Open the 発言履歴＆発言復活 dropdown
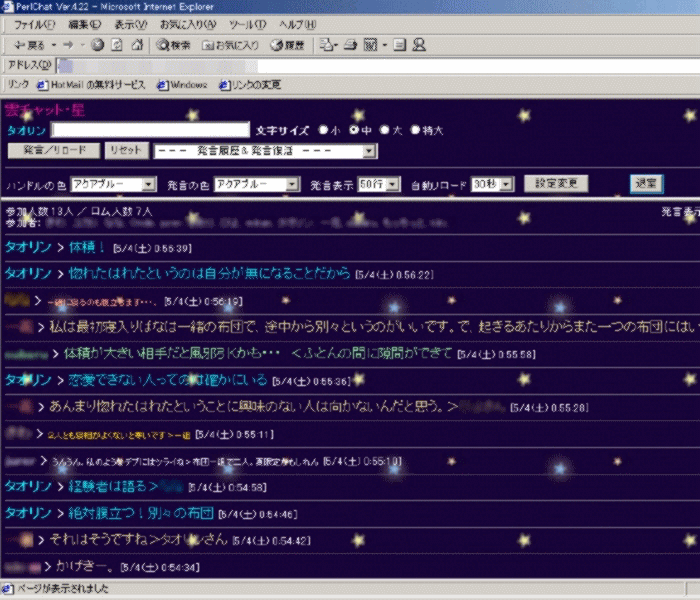Image resolution: width=700 pixels, height=600 pixels. pyautogui.click(x=264, y=151)
